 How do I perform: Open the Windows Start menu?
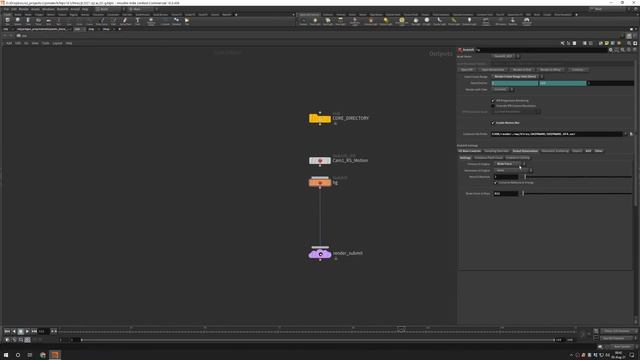(6, 355)
